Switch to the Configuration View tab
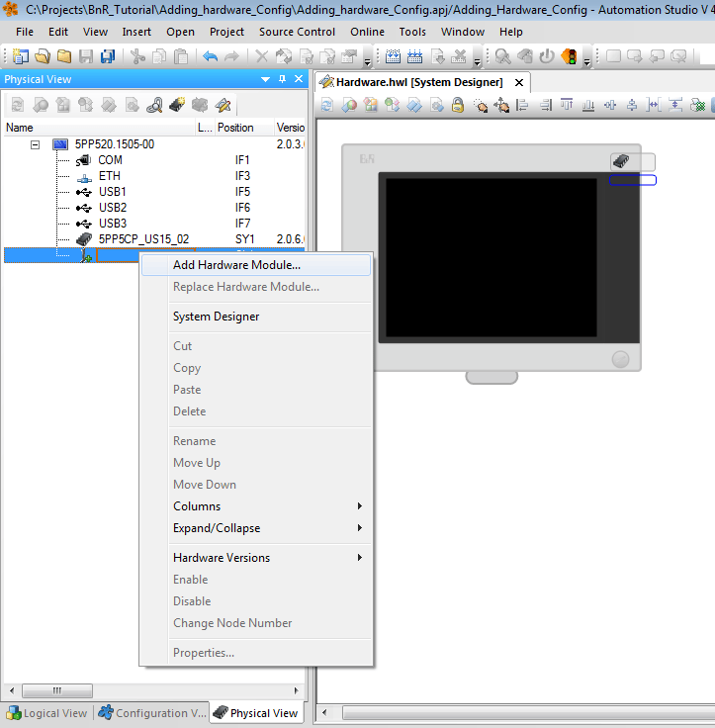This screenshot has height=728, width=715. point(152,713)
